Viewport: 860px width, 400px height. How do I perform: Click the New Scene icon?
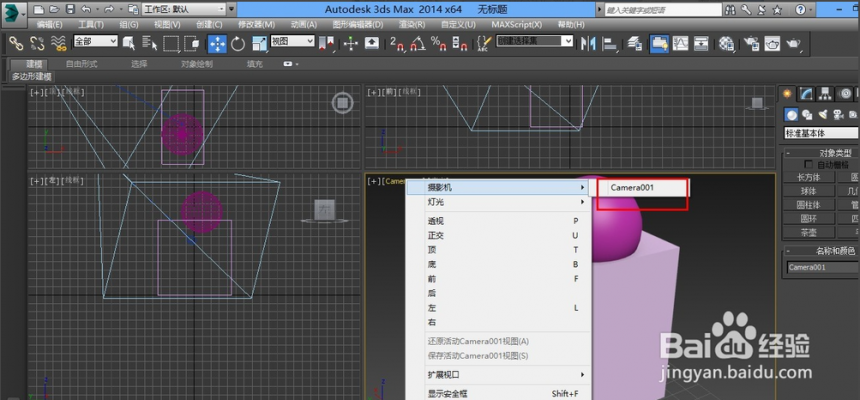tap(38, 9)
